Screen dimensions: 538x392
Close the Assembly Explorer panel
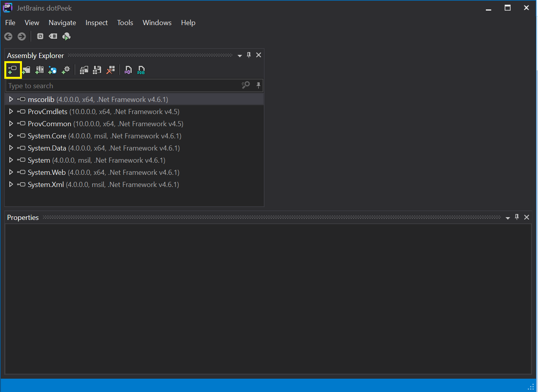(x=259, y=55)
